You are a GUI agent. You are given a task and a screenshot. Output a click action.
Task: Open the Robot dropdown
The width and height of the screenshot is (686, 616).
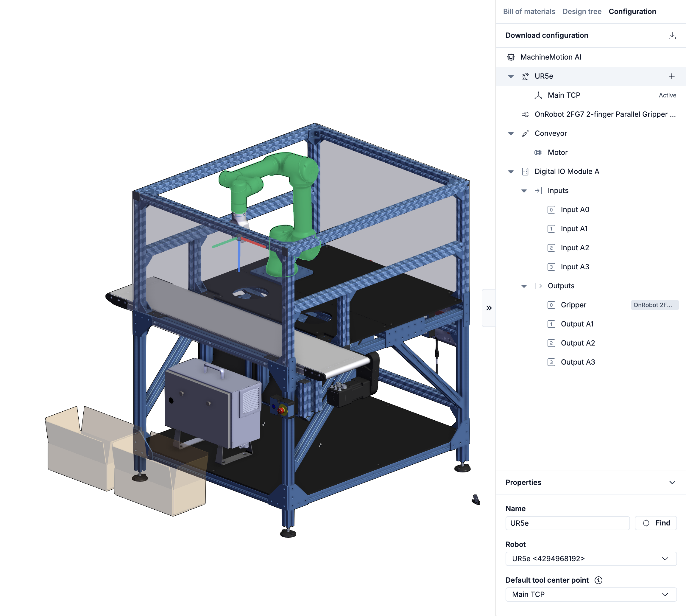coord(591,559)
